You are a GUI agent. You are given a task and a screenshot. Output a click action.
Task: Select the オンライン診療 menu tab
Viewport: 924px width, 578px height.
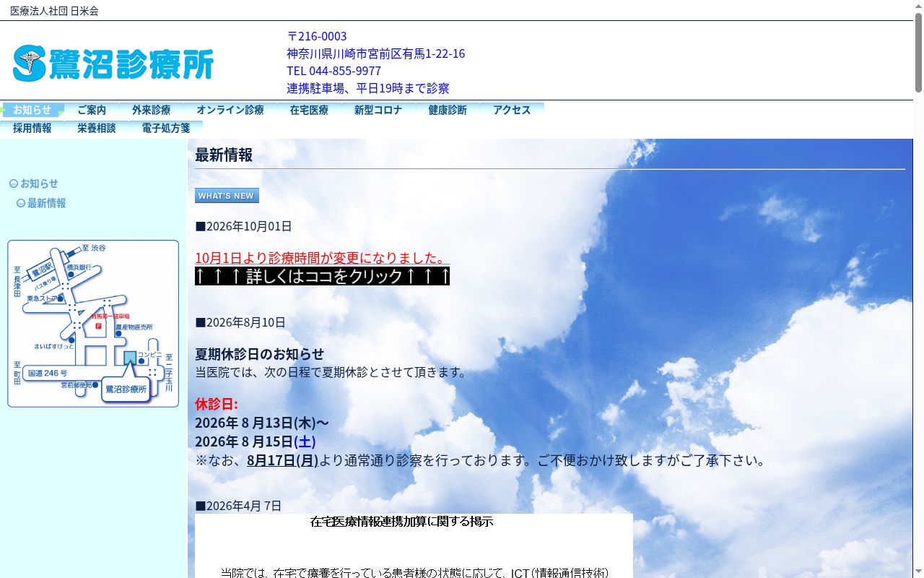click(x=230, y=111)
